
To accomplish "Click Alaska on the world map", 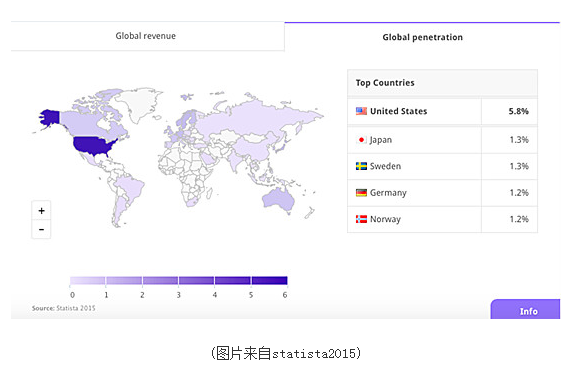I will tap(49, 118).
